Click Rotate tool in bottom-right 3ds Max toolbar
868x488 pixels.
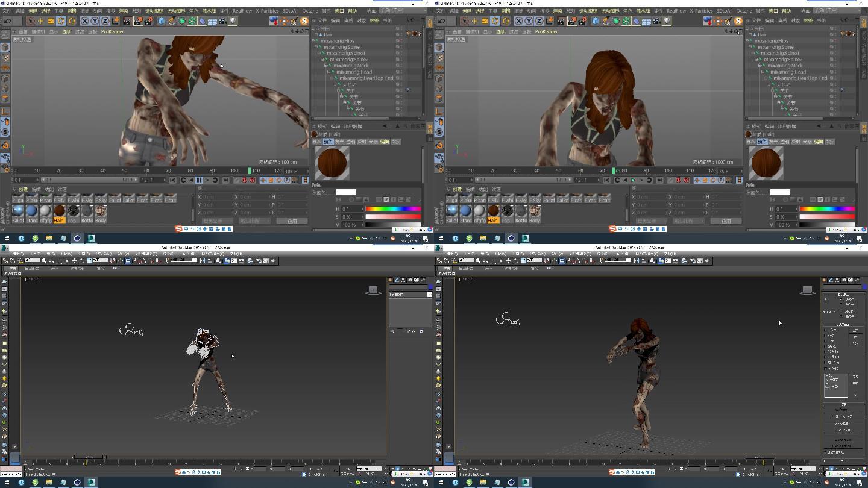[x=515, y=261]
